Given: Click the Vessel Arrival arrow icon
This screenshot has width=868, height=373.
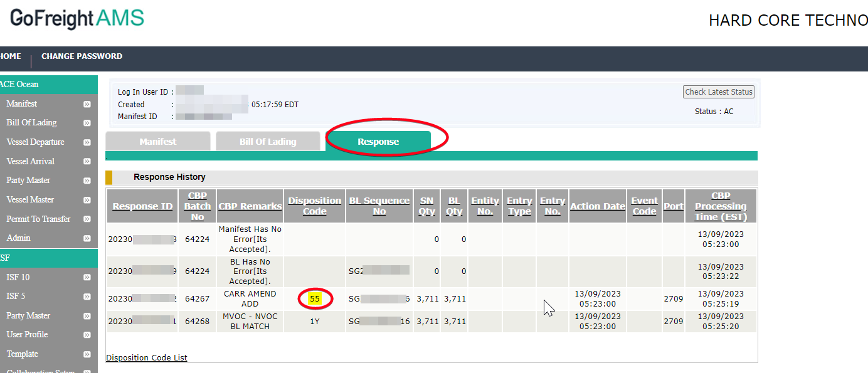Looking at the screenshot, I should click(87, 161).
